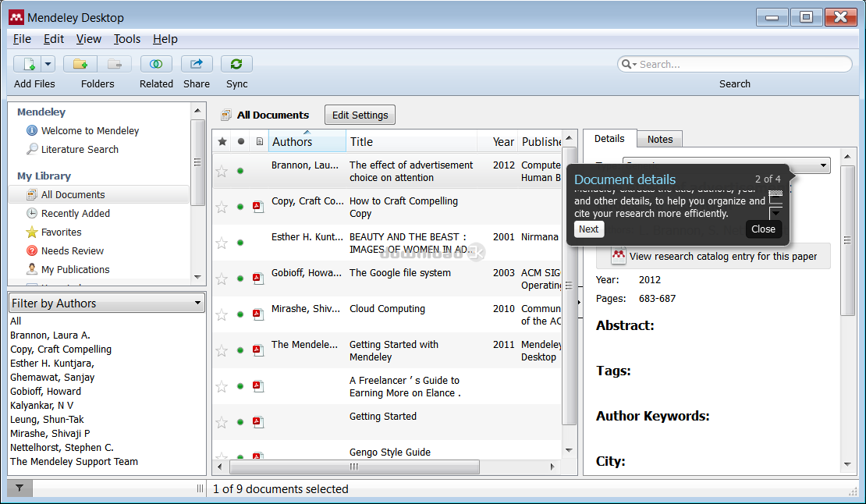Close the Document details tooltip

click(x=763, y=229)
